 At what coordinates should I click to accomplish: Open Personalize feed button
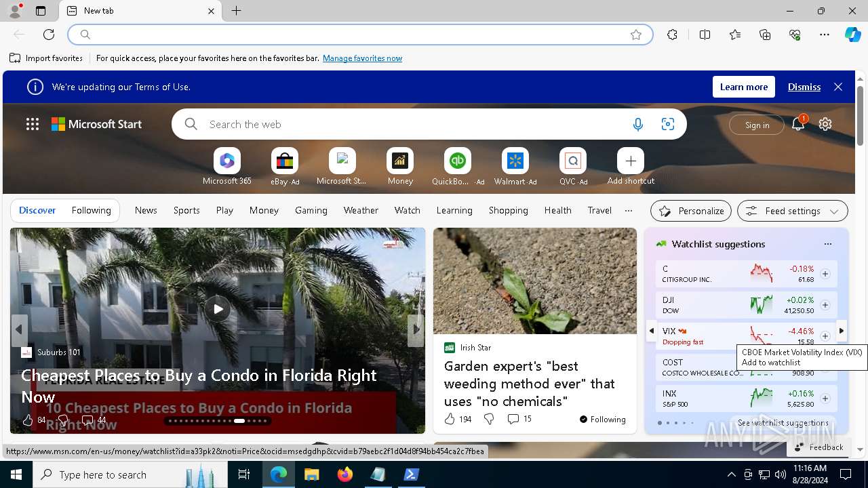tap(691, 211)
